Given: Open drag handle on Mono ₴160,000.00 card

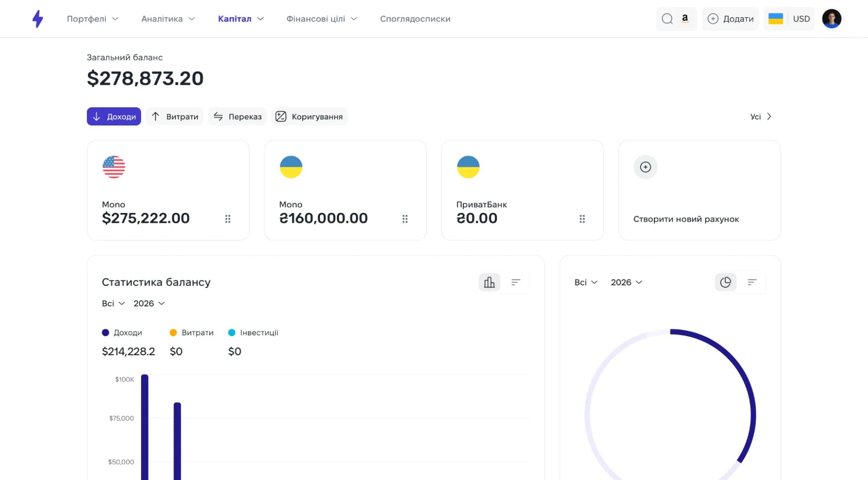Looking at the screenshot, I should [405, 219].
